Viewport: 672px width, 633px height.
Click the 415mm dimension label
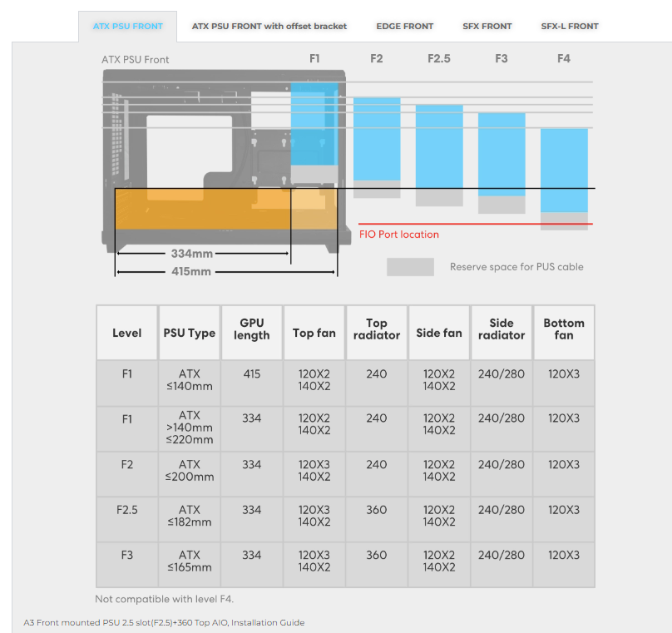point(191,272)
